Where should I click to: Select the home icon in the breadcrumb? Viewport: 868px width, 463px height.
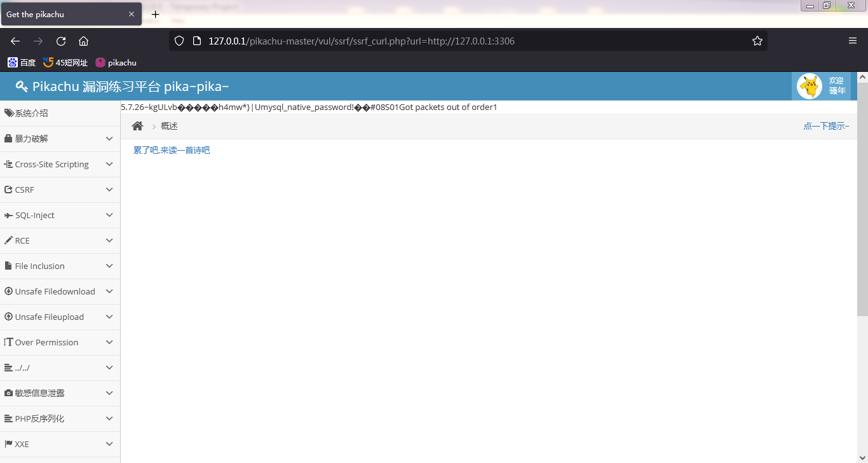pyautogui.click(x=137, y=125)
